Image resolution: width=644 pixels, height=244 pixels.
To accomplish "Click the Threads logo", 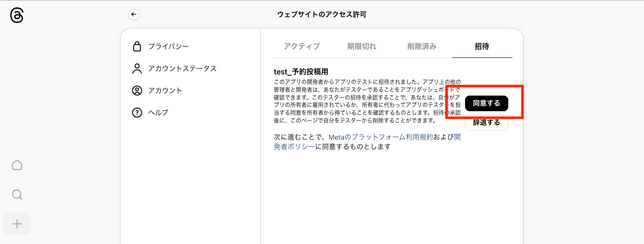I will (17, 16).
